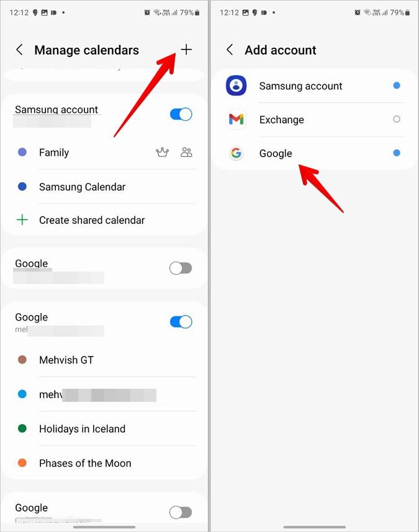Tap the green Holidays in Iceland color dot
Screen dimensions: 419x532
click(22, 428)
